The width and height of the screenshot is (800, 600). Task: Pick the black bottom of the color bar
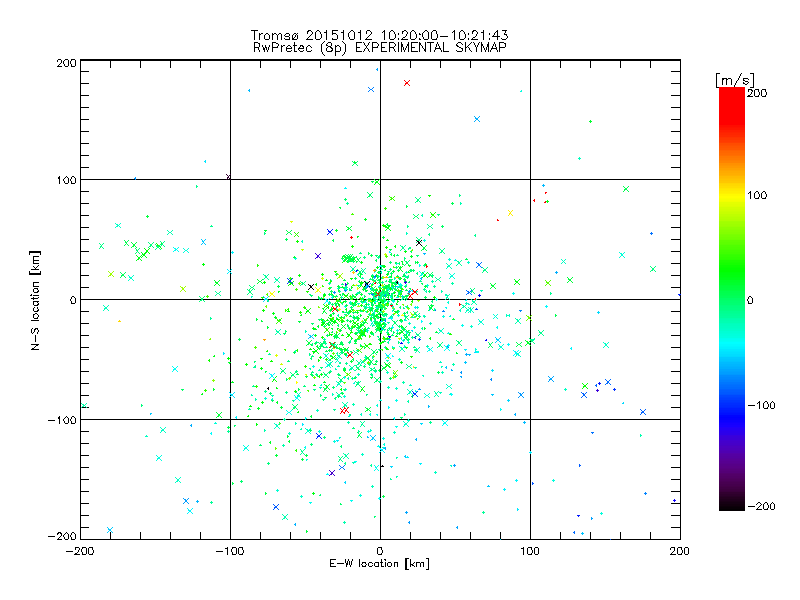tap(732, 505)
